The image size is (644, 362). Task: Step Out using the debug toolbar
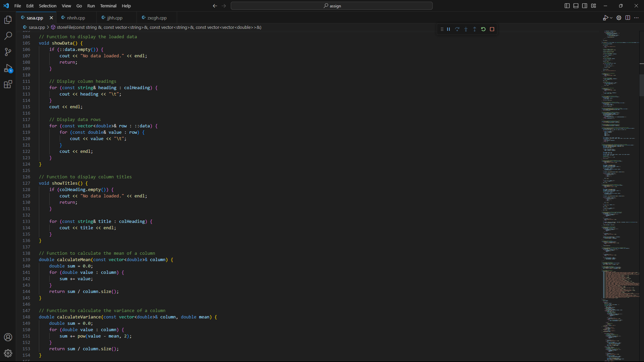(475, 29)
